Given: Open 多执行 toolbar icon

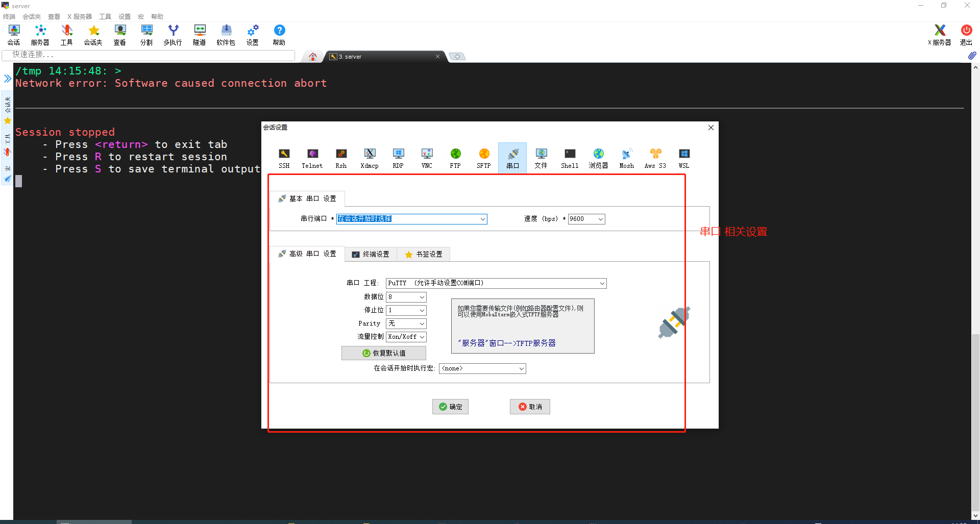Looking at the screenshot, I should point(173,35).
